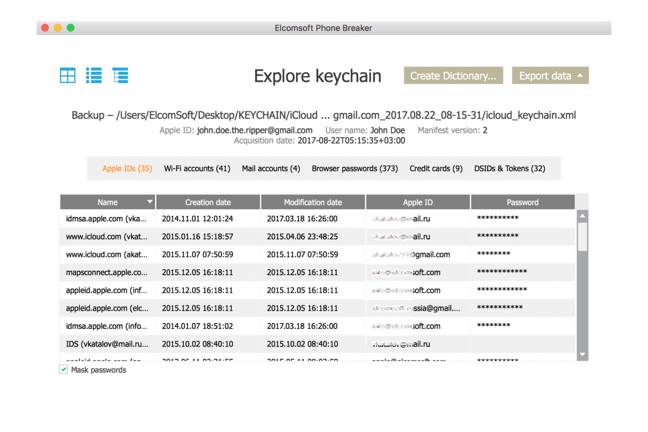The height and width of the screenshot is (432, 648).
Task: Open the Mail accounts (4) tab
Action: coord(271,169)
